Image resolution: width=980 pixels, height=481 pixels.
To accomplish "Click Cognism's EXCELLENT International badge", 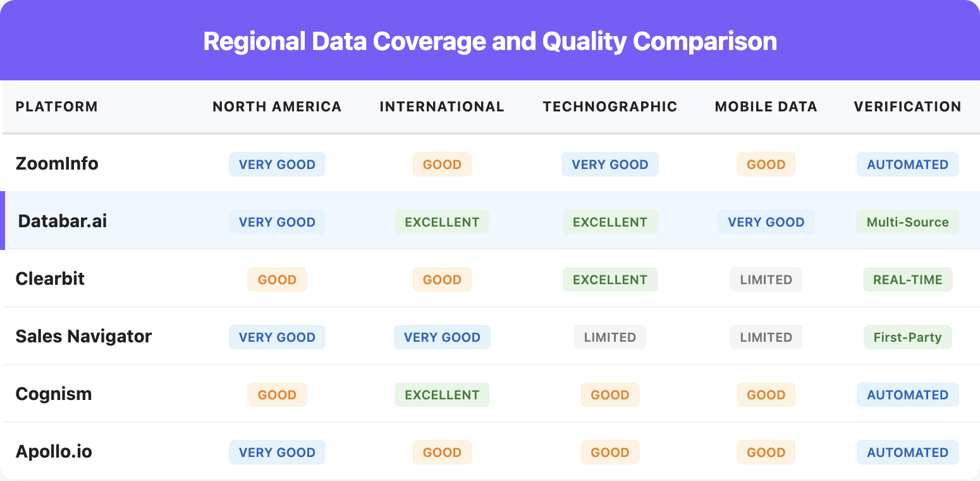I will [442, 395].
